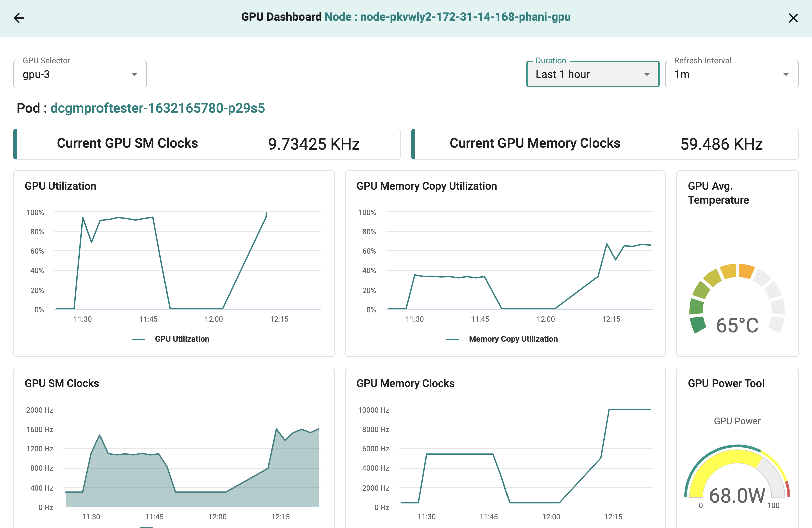The image size is (812, 528).
Task: Click the close X button icon
Action: tap(793, 18)
